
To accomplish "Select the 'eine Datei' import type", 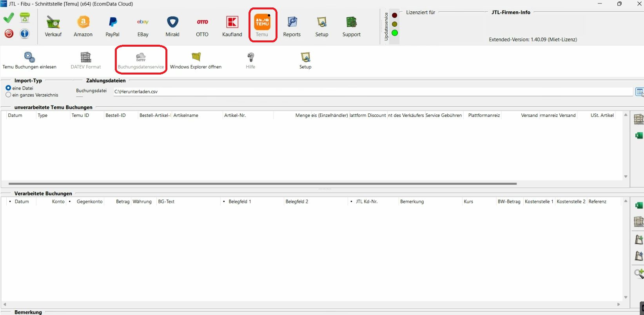I will pos(8,88).
